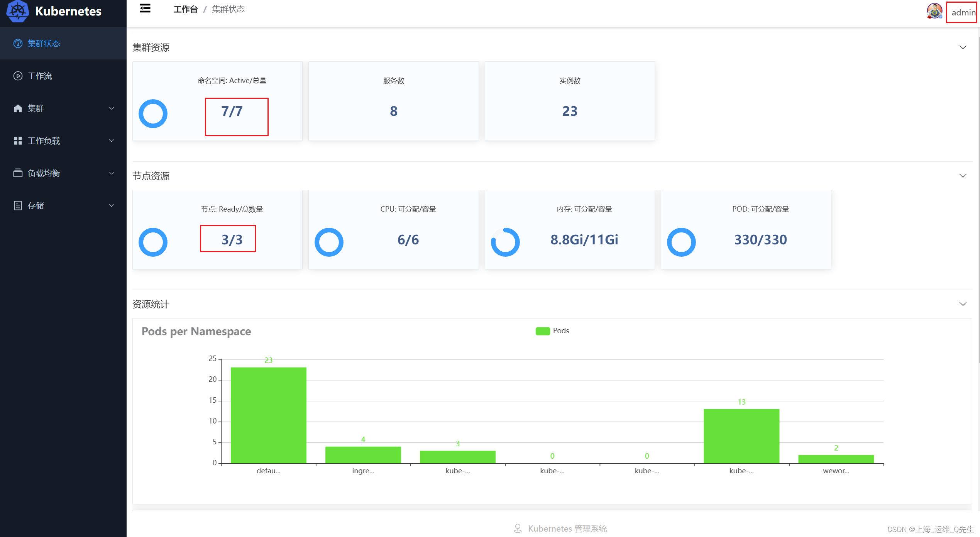Click the 工作负载 grid icon

click(18, 141)
